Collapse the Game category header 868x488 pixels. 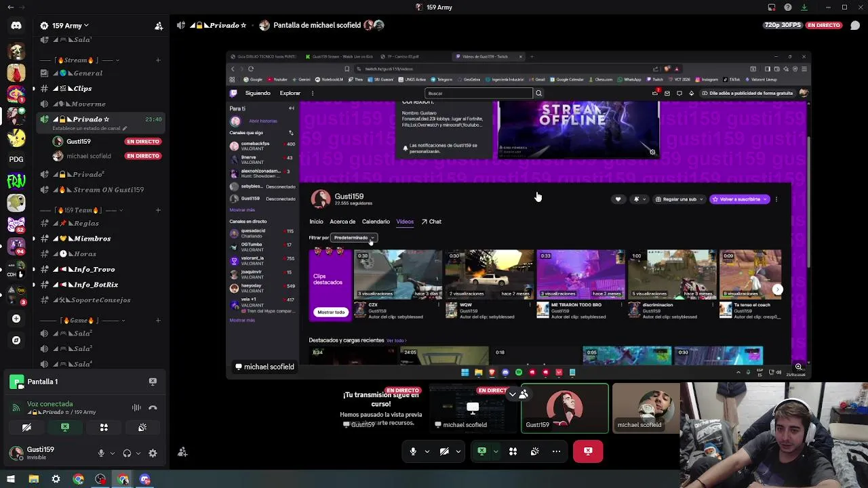tap(83, 320)
